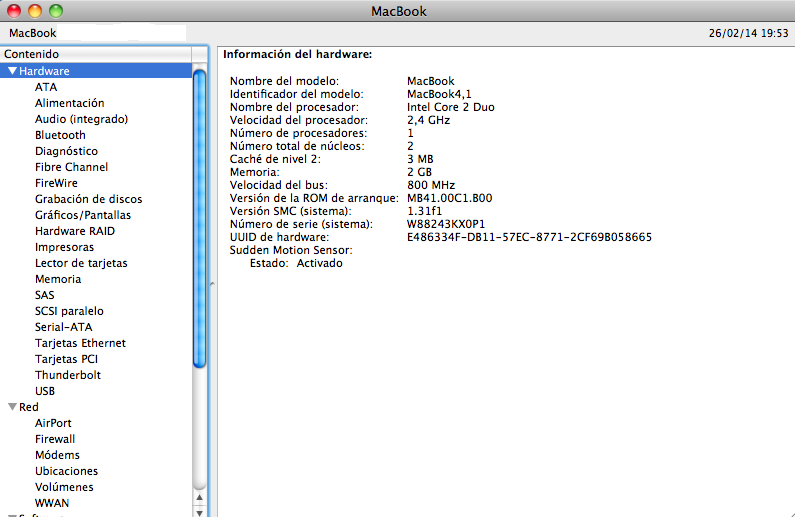Screen dimensions: 795x517
Task: Select Thunderbolt item
Action: pos(68,375)
